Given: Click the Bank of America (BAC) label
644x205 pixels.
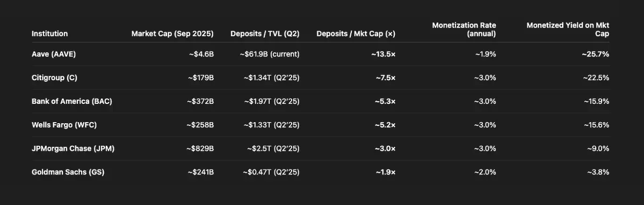Looking at the screenshot, I should [72, 101].
